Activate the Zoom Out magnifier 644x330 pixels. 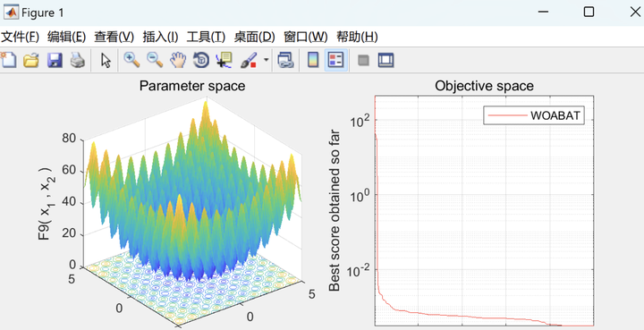[155, 60]
